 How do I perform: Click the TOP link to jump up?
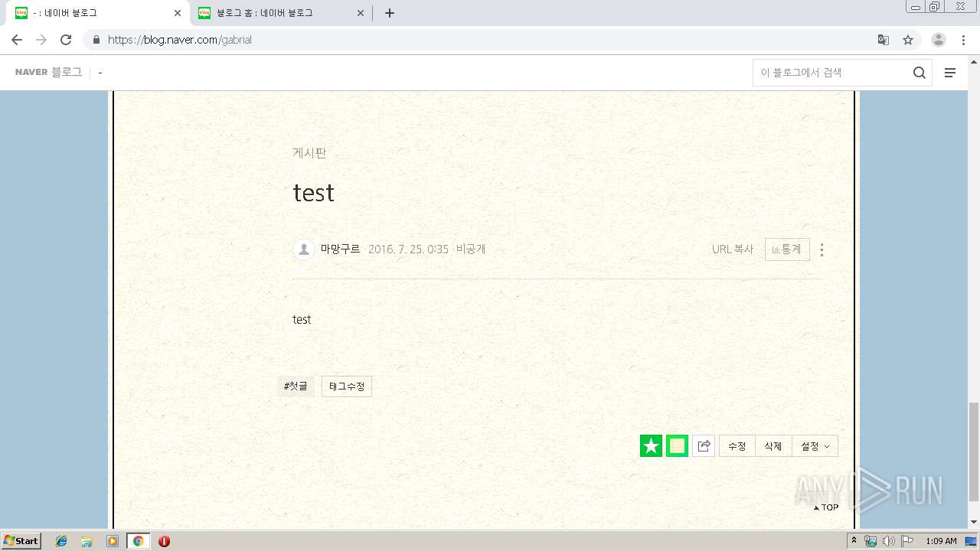coord(826,507)
